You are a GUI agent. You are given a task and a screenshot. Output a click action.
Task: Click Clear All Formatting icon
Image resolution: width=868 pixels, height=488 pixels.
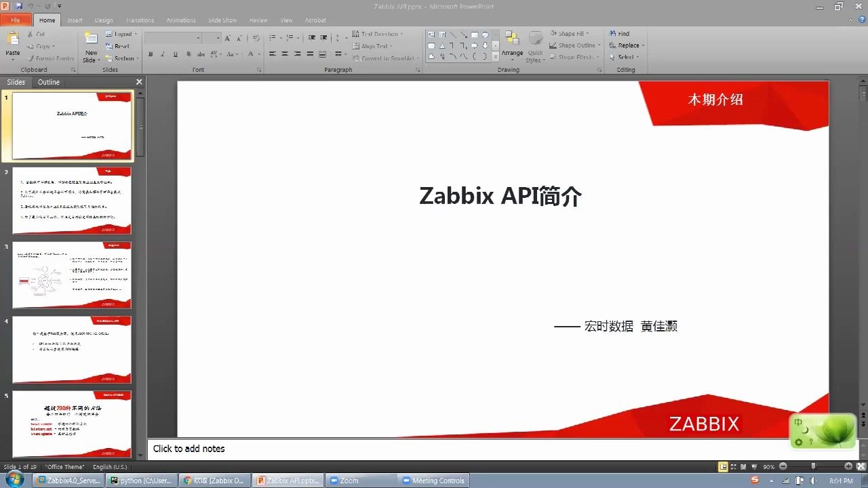pos(256,38)
